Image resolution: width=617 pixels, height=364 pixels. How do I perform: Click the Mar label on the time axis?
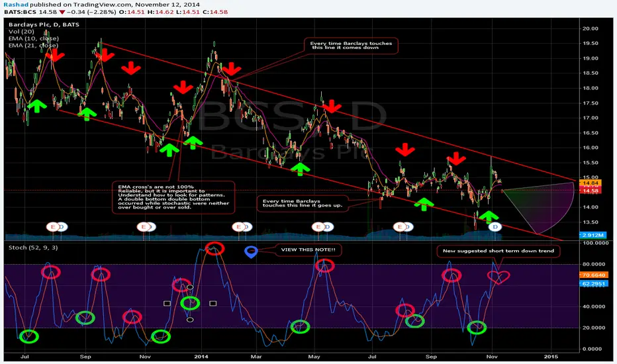tap(256, 357)
